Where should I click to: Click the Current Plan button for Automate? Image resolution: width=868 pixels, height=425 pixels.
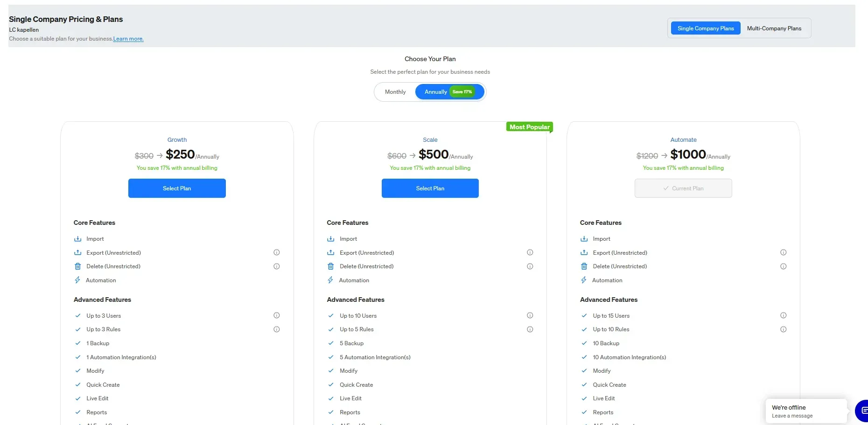(x=683, y=188)
